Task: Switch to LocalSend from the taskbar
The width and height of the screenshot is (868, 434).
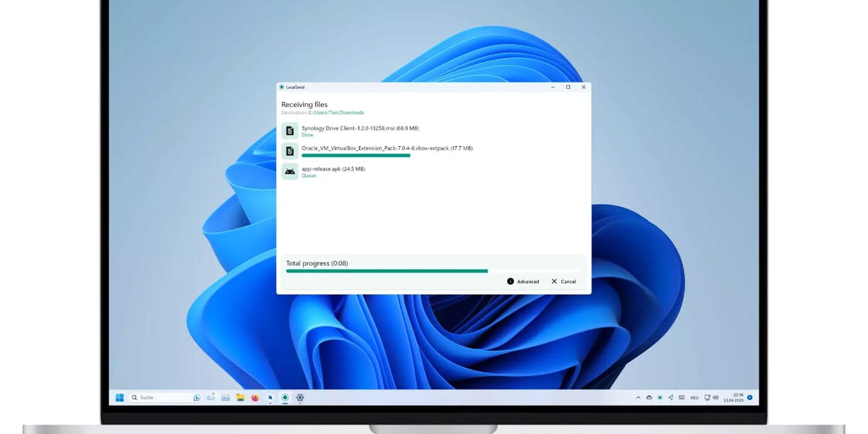Action: pyautogui.click(x=285, y=397)
